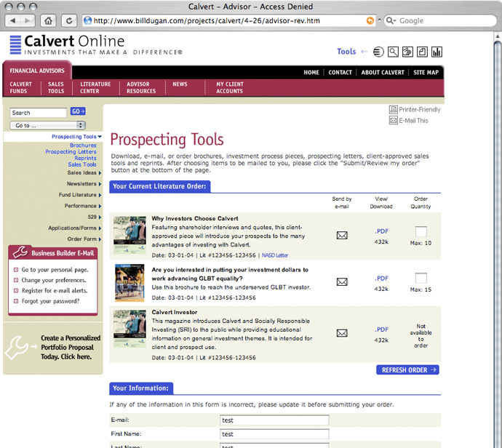
Task: Send Calvert Investor magazine by e-mail
Action: tap(342, 333)
